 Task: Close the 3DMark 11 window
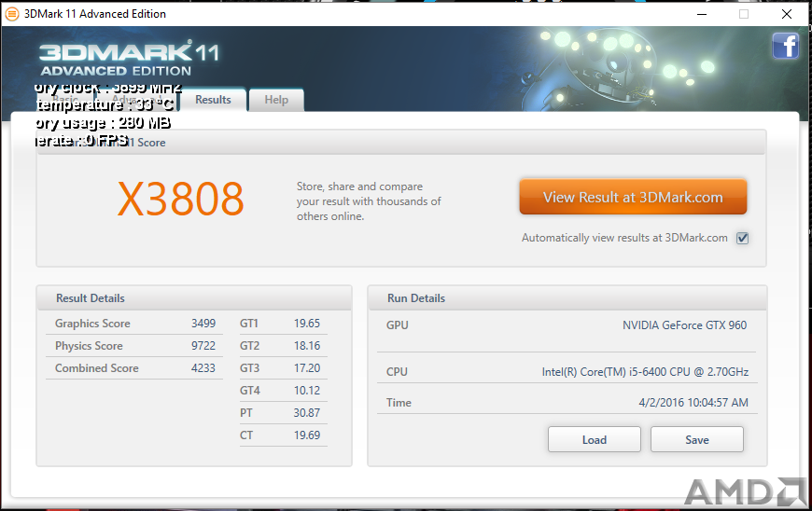tap(787, 14)
